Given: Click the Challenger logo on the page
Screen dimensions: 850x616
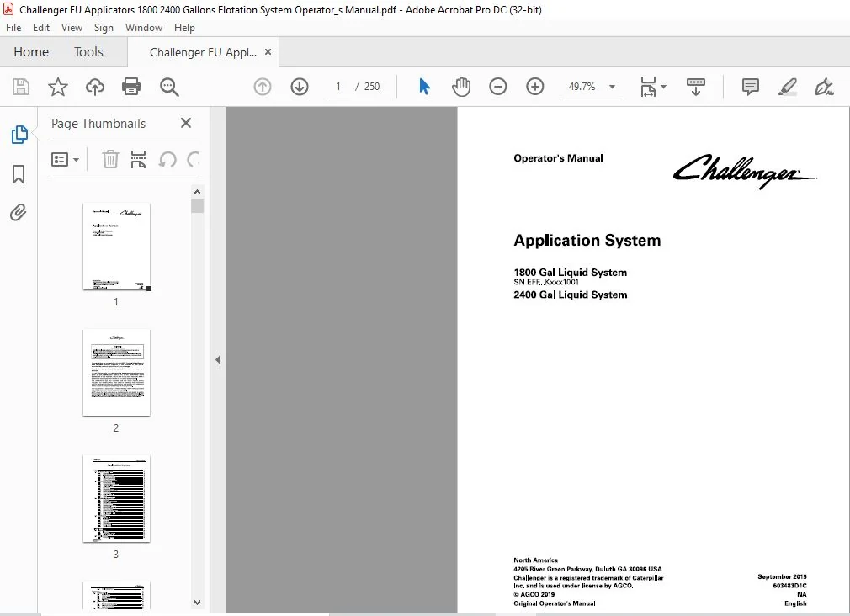Looking at the screenshot, I should [x=744, y=172].
